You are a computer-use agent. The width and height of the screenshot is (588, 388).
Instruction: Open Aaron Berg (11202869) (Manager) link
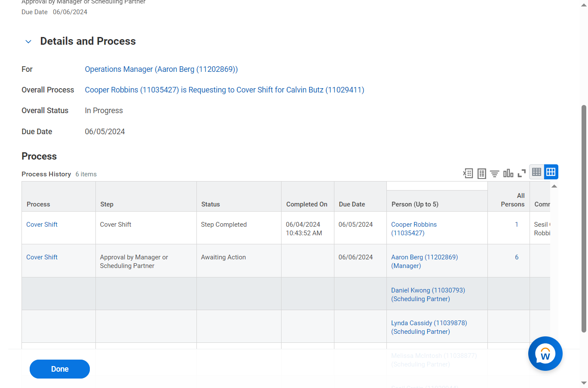pos(425,262)
